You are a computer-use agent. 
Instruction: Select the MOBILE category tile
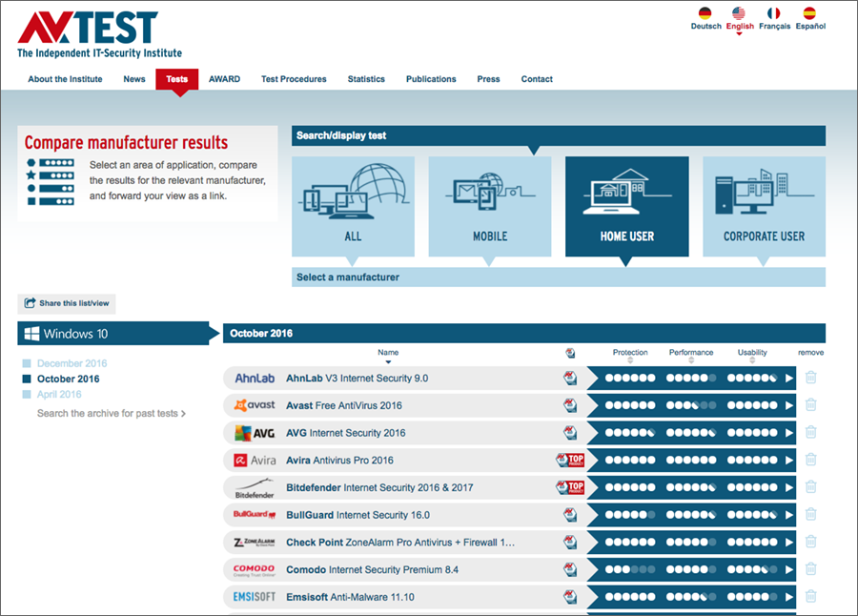coord(490,206)
